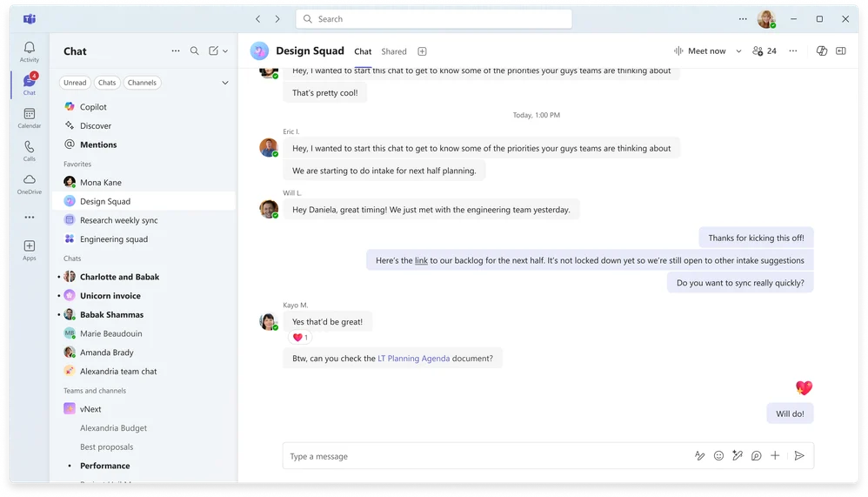Click the Type a message input field
Screen dimensions: 868x497
coord(487,456)
